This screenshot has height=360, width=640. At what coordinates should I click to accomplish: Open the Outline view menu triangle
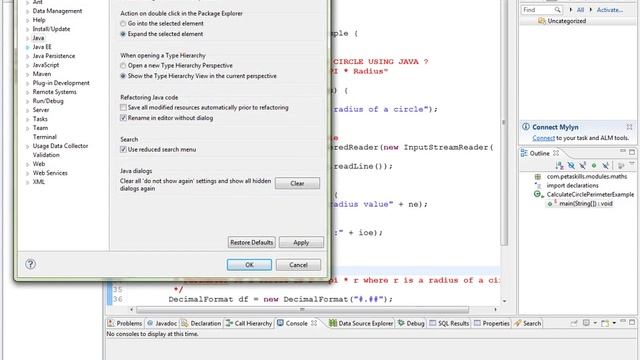coord(632,164)
